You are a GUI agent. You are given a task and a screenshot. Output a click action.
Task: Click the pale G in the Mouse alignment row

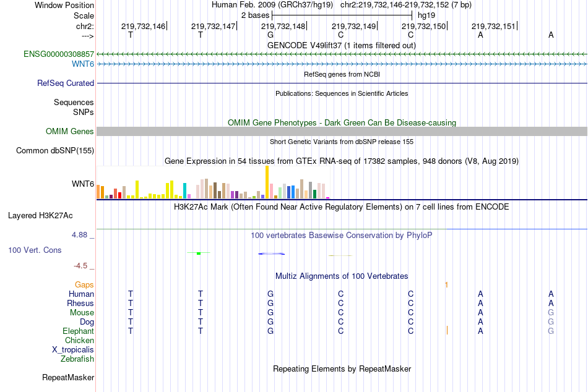pyautogui.click(x=551, y=313)
